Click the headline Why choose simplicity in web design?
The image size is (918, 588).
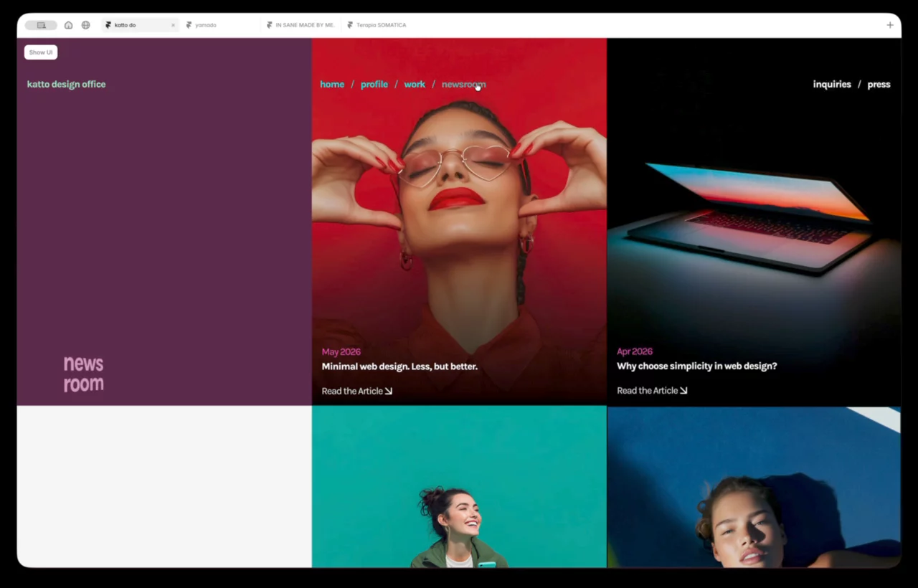click(x=696, y=366)
